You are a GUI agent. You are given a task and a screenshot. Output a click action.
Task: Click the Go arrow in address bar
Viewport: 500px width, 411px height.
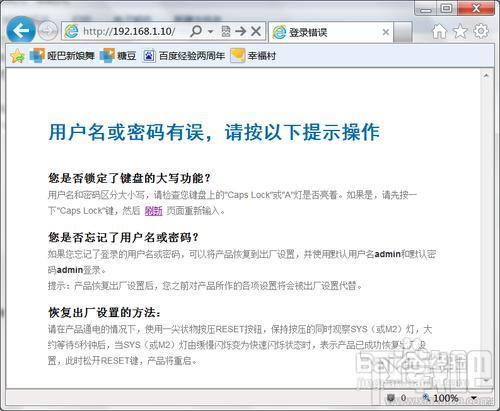tap(240, 31)
